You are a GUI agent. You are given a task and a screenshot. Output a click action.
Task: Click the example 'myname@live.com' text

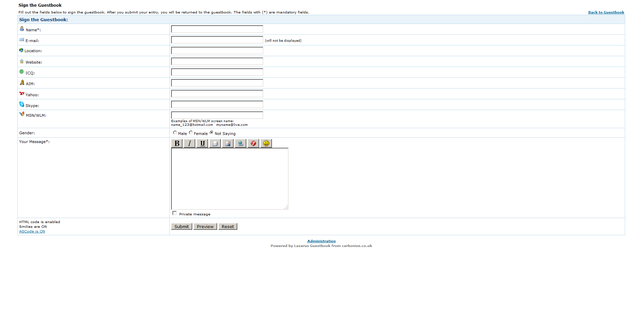(x=232, y=125)
